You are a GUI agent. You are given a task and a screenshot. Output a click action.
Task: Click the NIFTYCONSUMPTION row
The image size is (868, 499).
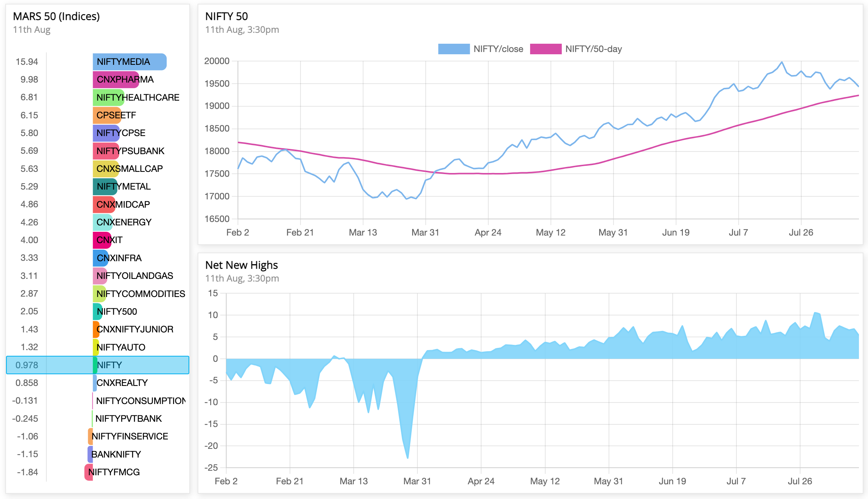(98, 401)
